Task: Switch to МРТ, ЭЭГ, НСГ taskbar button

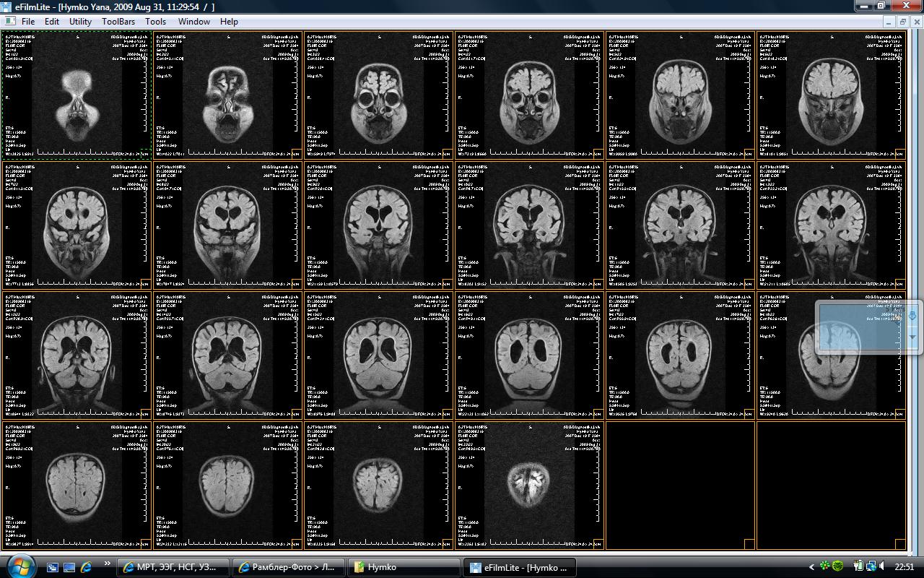Action: coord(173,567)
